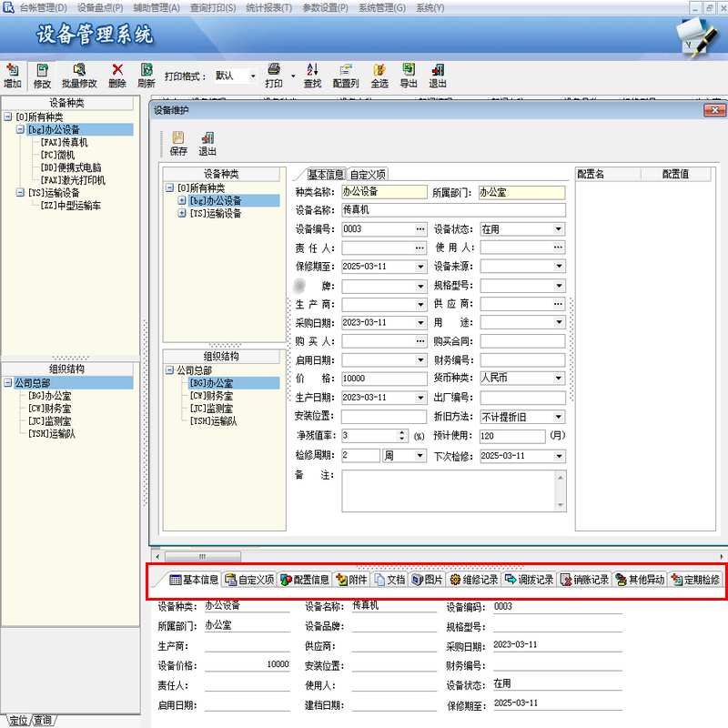
Task: Expand [YS]运输设备 node in dialog tree
Action: [x=182, y=213]
